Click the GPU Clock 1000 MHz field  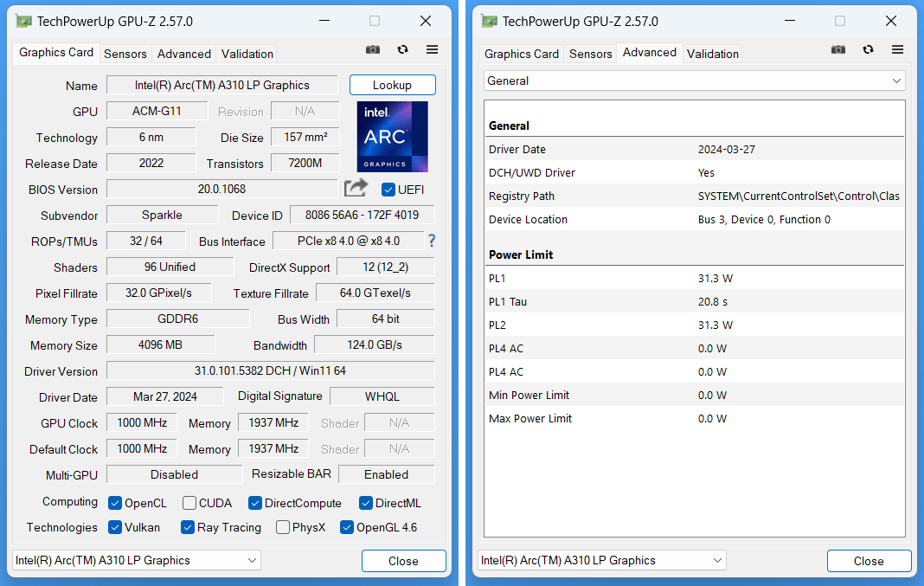(x=141, y=422)
